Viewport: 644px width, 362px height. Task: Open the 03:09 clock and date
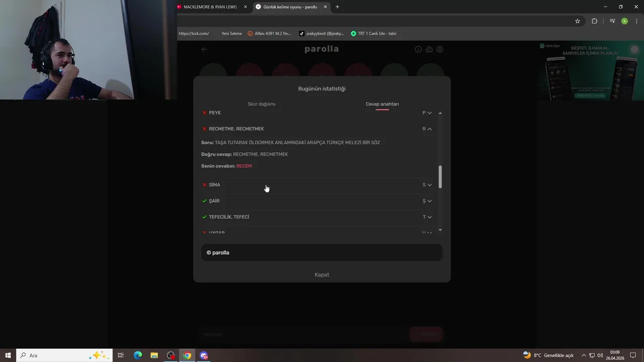(x=615, y=355)
